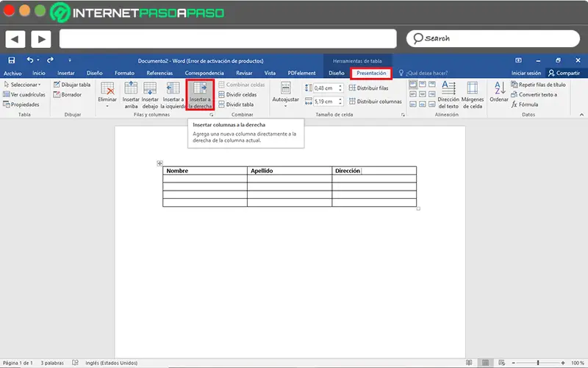Viewport: 588px width, 368px height.
Task: Open Márgenes de celda
Action: tap(473, 95)
